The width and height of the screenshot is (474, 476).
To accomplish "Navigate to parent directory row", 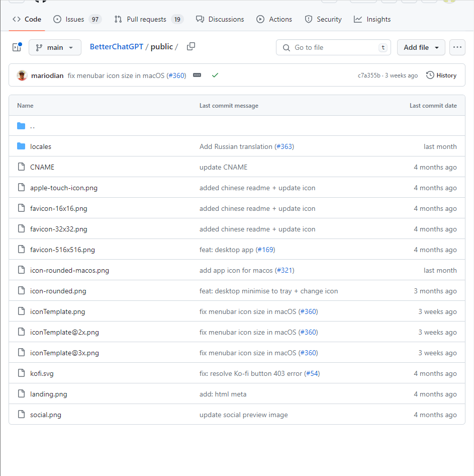I will coord(32,126).
